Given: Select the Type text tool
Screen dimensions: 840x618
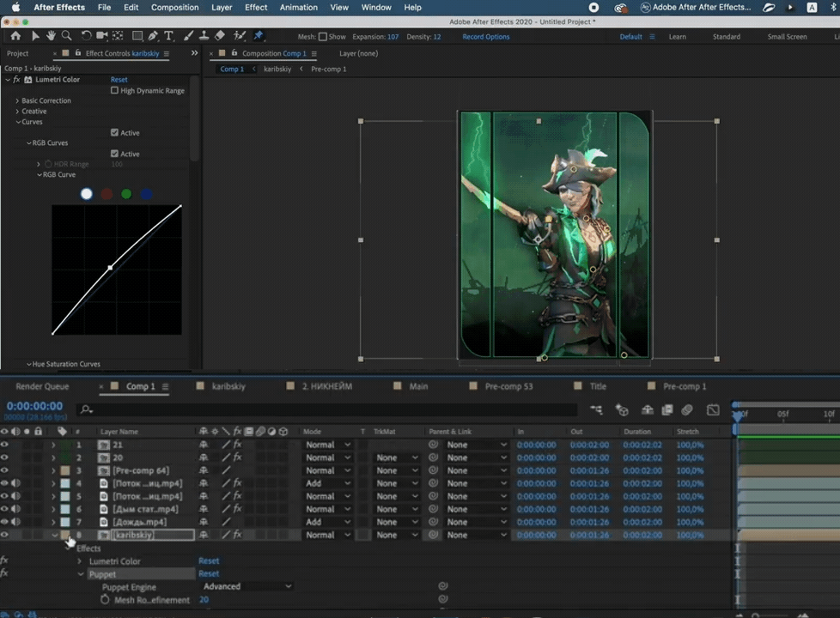Looking at the screenshot, I should 168,36.
